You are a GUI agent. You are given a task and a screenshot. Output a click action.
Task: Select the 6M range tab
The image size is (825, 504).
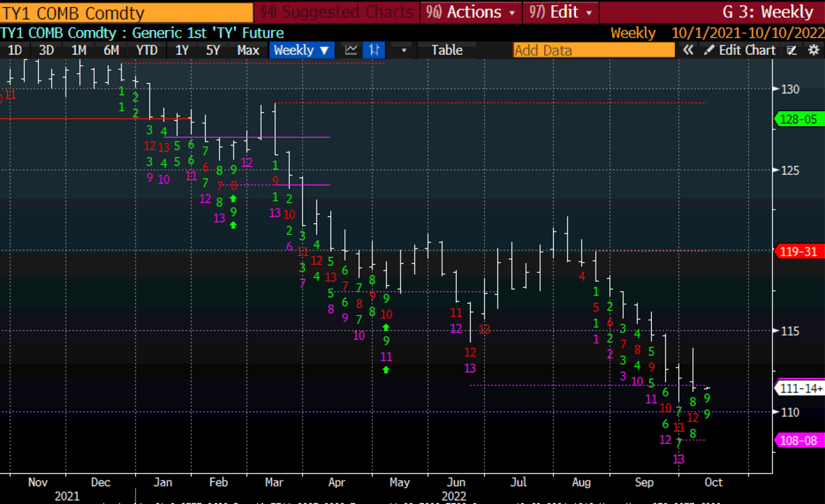pyautogui.click(x=111, y=50)
